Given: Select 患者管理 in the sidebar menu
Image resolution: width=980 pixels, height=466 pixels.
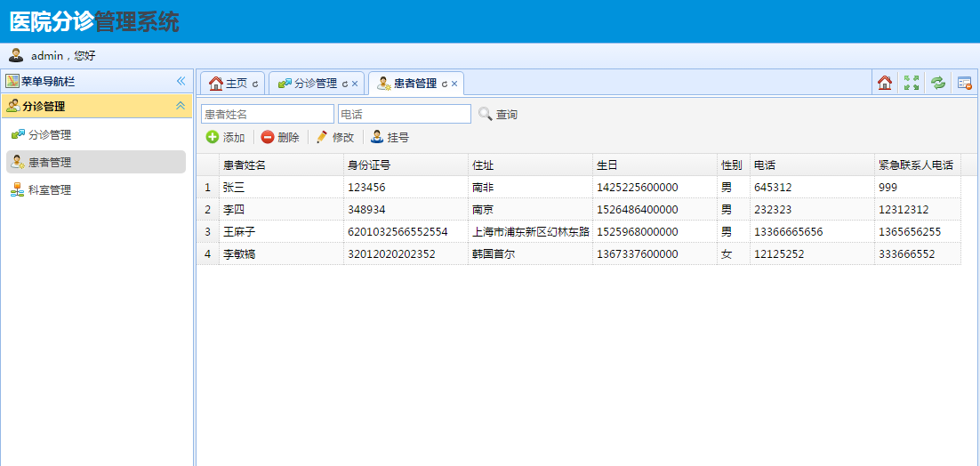Looking at the screenshot, I should 96,163.
